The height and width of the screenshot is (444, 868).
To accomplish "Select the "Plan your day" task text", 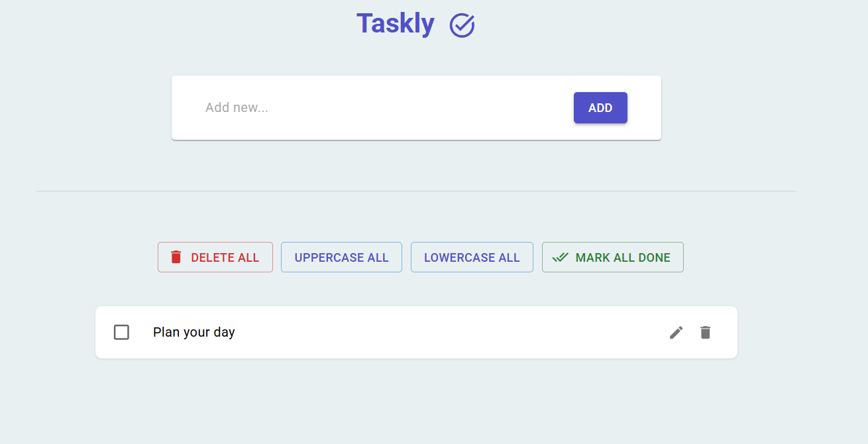I will coord(194,332).
